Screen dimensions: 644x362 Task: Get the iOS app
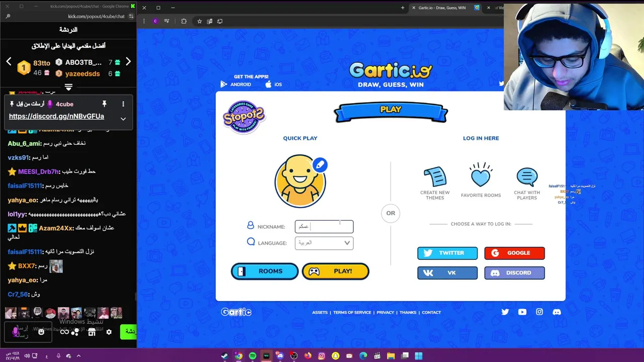coord(274,84)
